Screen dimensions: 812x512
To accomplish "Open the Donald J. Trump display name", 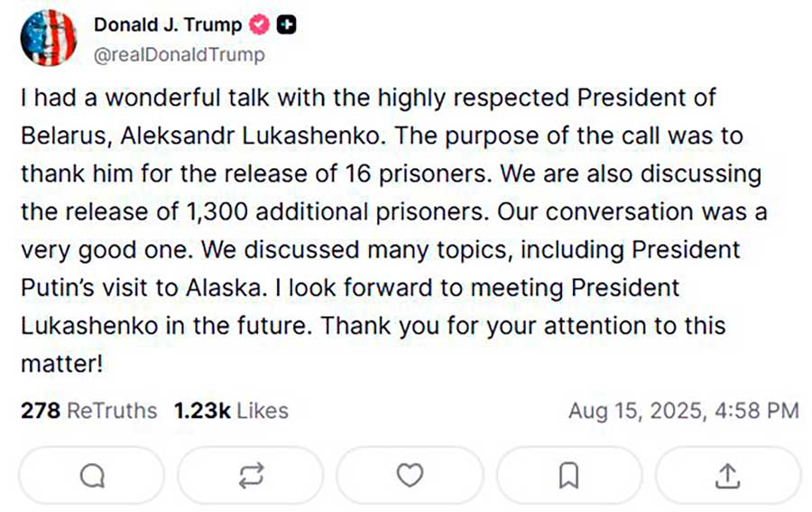I will tap(168, 25).
